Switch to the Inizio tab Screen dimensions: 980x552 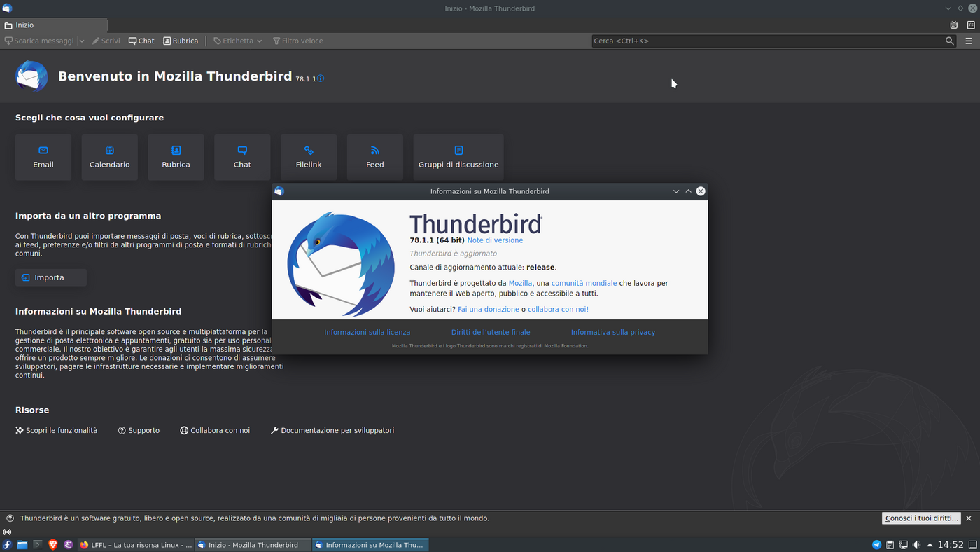52,25
